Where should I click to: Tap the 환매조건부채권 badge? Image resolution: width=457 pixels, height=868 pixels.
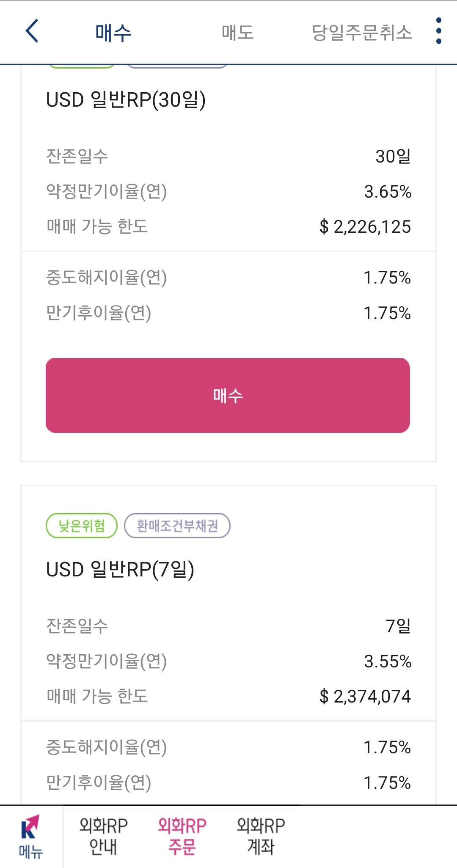177,526
